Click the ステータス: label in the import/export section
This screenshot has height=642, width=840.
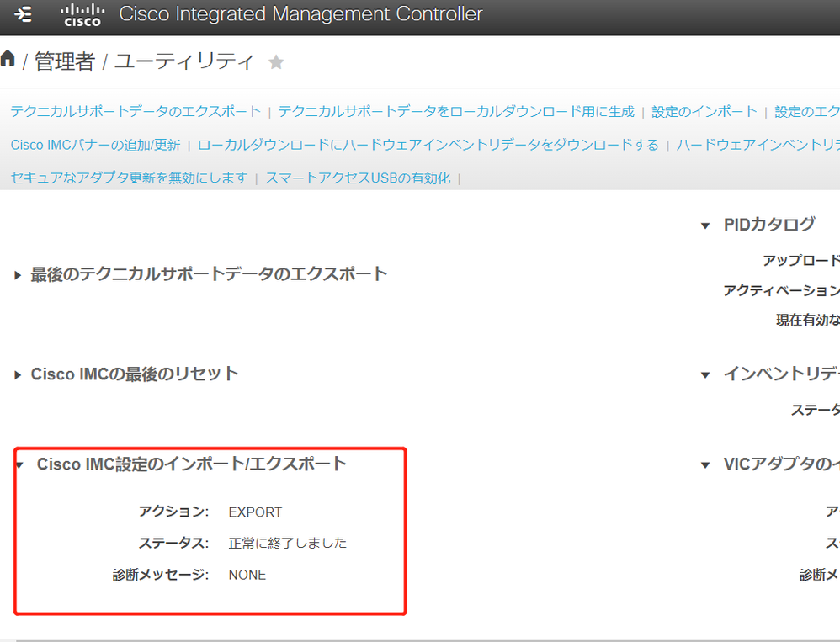coord(173,543)
